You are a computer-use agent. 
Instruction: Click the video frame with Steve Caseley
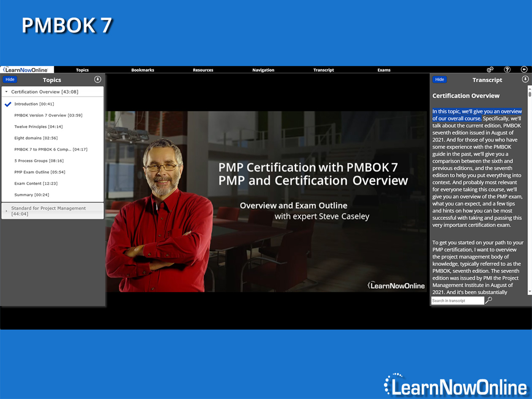coord(266,201)
